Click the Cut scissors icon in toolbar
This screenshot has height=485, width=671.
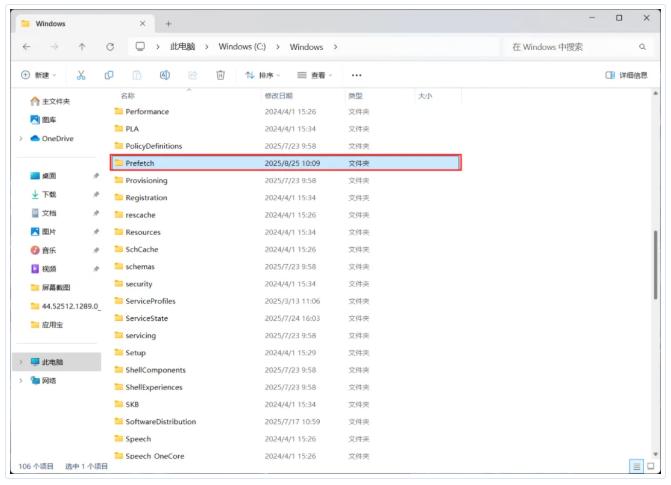[x=81, y=75]
